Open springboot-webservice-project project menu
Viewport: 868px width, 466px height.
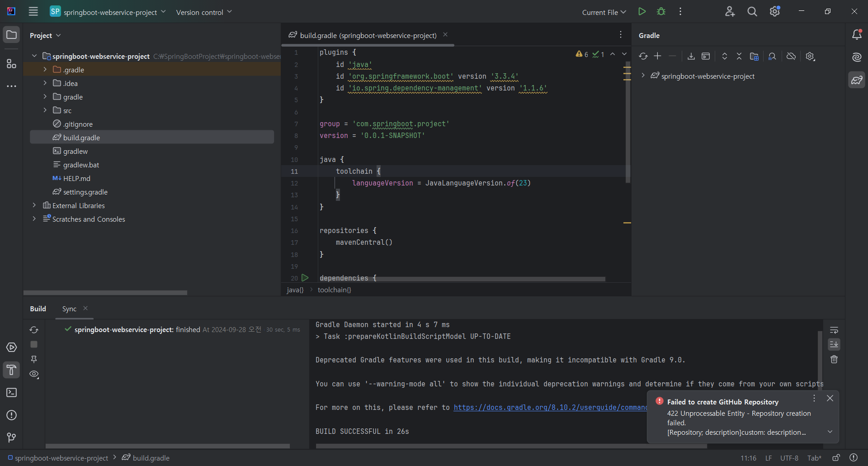tap(108, 12)
